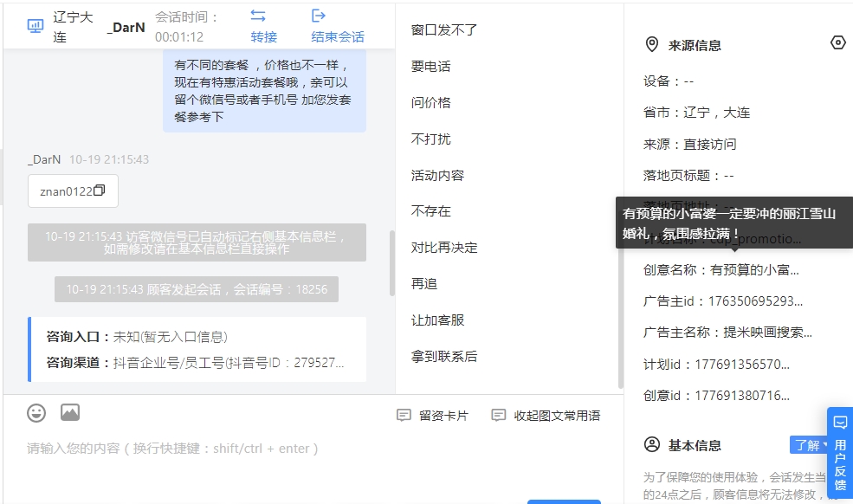Click the 来源：直接访问 row

pyautogui.click(x=690, y=145)
